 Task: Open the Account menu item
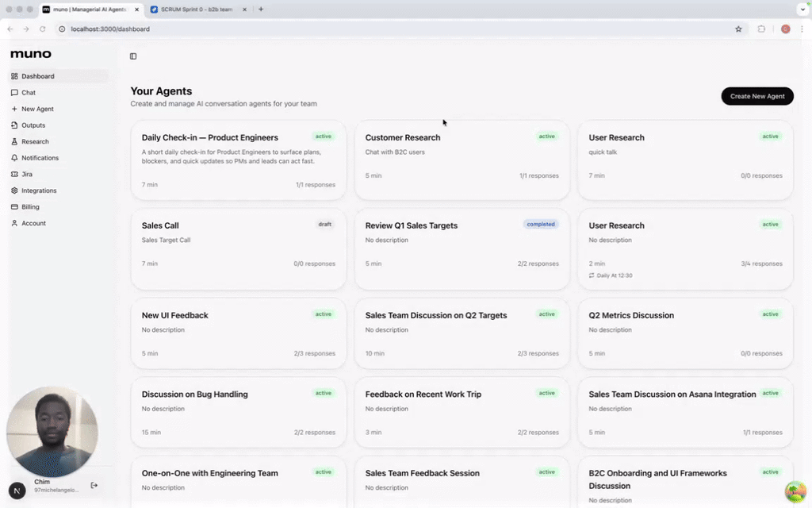pos(33,223)
